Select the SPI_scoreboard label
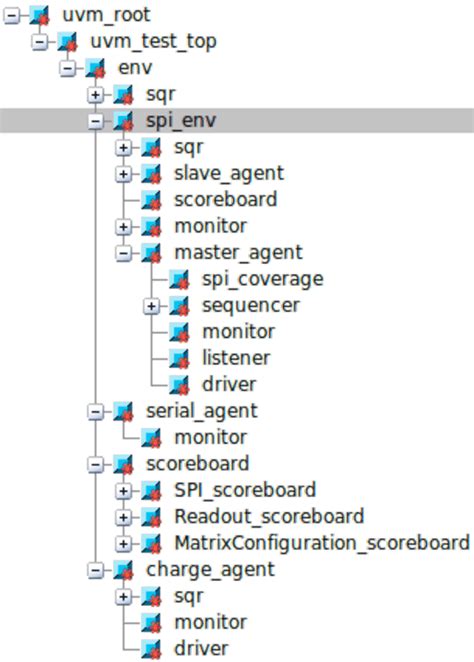Image resolution: width=474 pixels, height=662 pixels. [245, 491]
